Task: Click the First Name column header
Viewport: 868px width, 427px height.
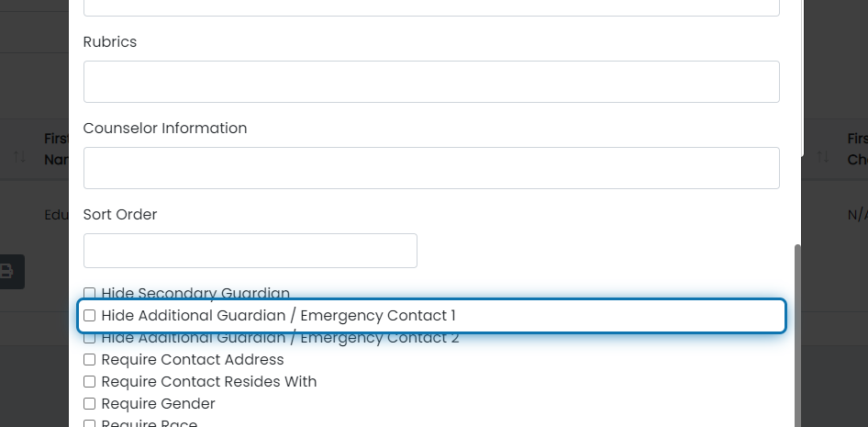Action: click(57, 149)
